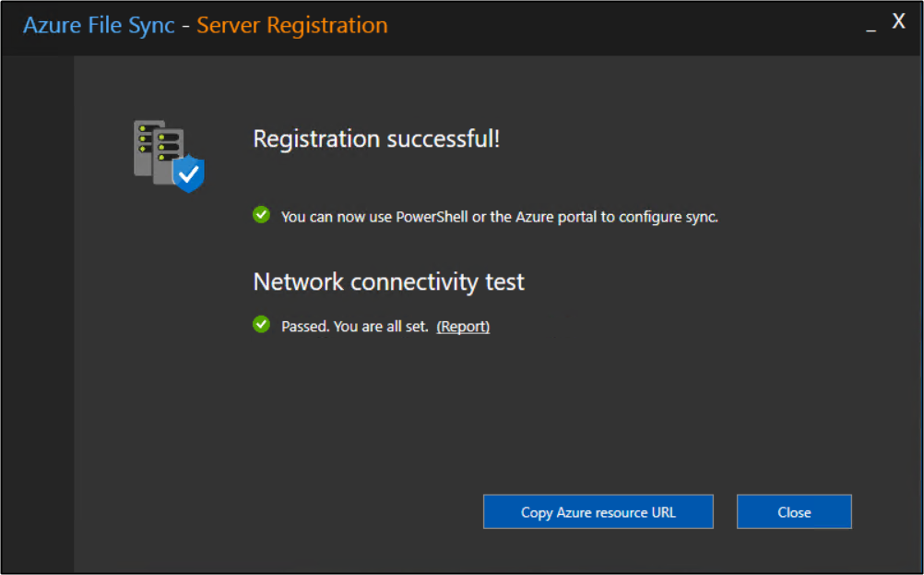Select the 'Network connectivity test' heading
924x575 pixels.
(x=388, y=282)
